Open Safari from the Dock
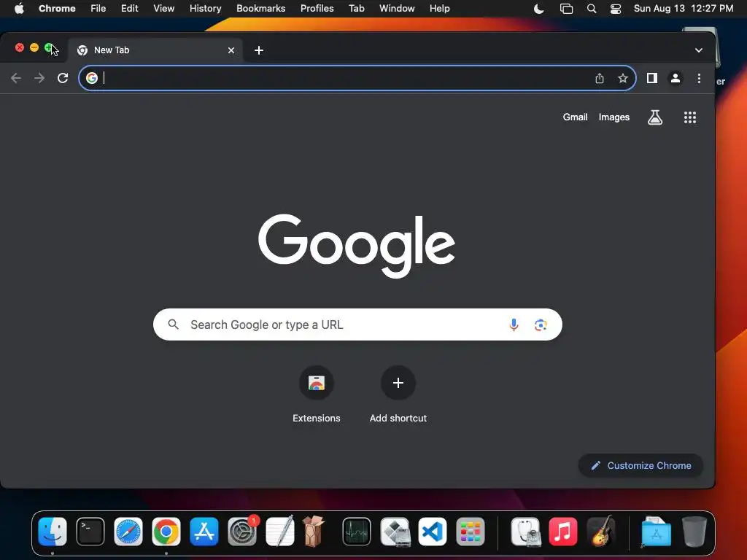747x560 pixels. click(128, 532)
